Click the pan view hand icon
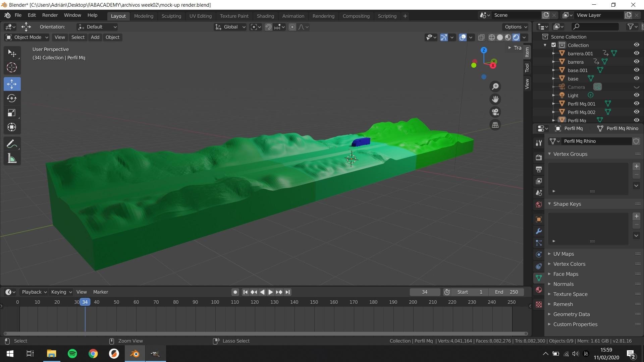 (495, 99)
